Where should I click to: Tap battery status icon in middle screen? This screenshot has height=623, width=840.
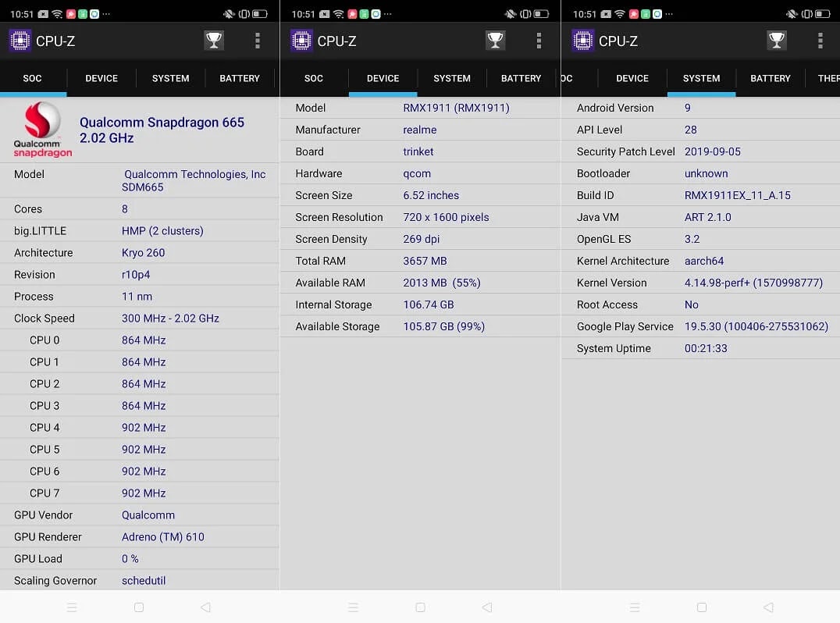541,14
